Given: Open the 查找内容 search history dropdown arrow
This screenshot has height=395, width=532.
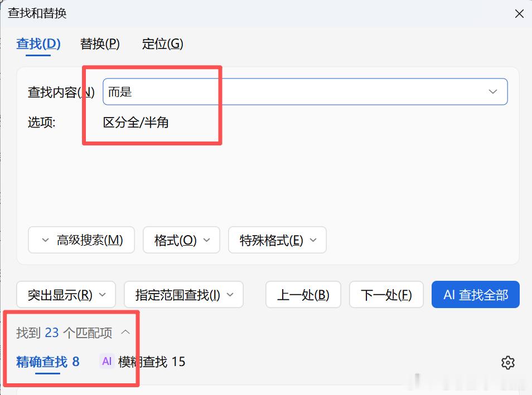Looking at the screenshot, I should [x=492, y=91].
